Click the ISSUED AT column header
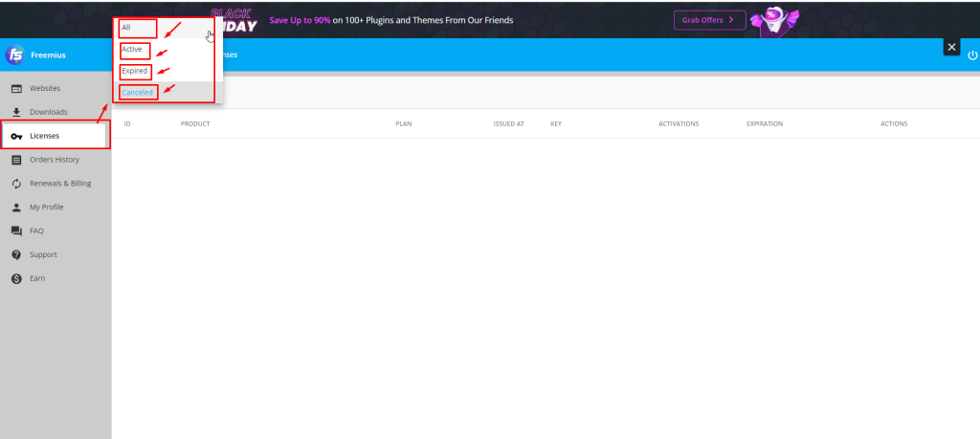Screen dimensions: 980x439 pyautogui.click(x=509, y=123)
